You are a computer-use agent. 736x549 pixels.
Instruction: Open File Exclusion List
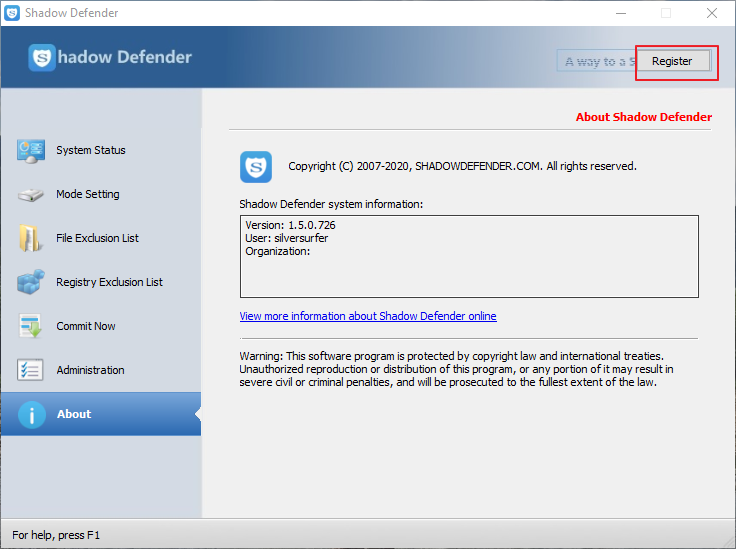pyautogui.click(x=101, y=238)
